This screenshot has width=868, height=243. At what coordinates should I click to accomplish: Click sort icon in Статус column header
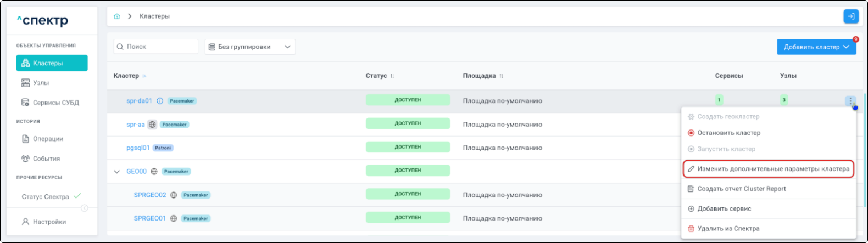click(x=392, y=76)
